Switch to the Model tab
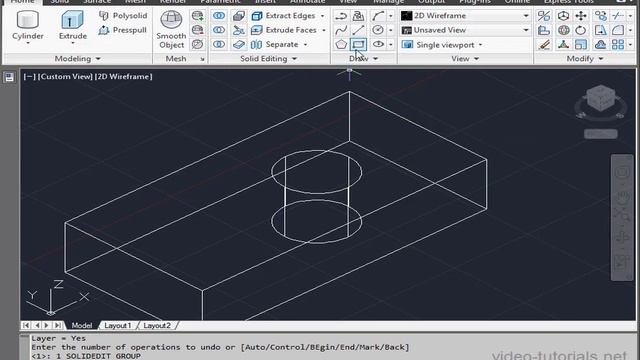 (82, 325)
